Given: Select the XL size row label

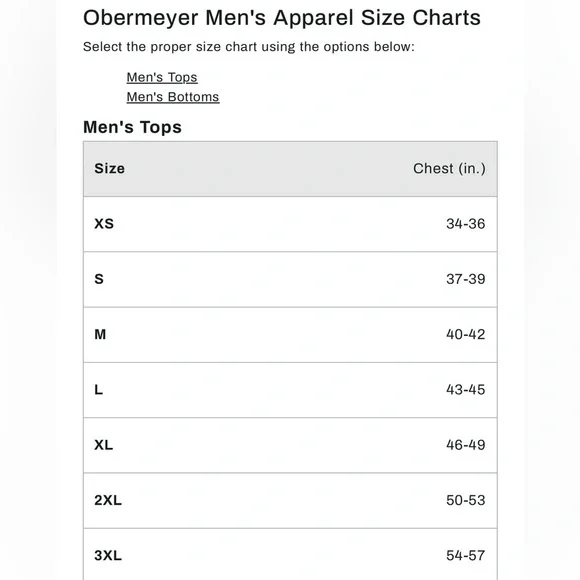Looking at the screenshot, I should pos(104,445).
